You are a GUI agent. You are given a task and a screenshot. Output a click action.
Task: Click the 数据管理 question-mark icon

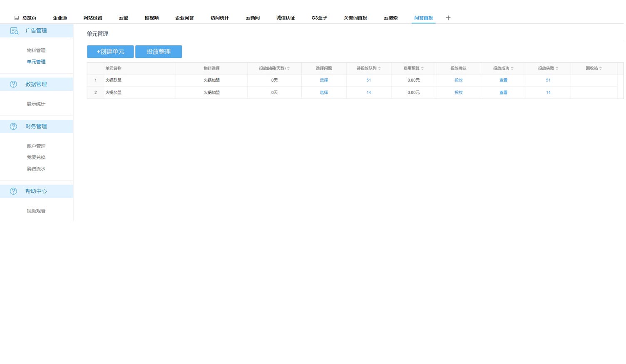(x=13, y=84)
